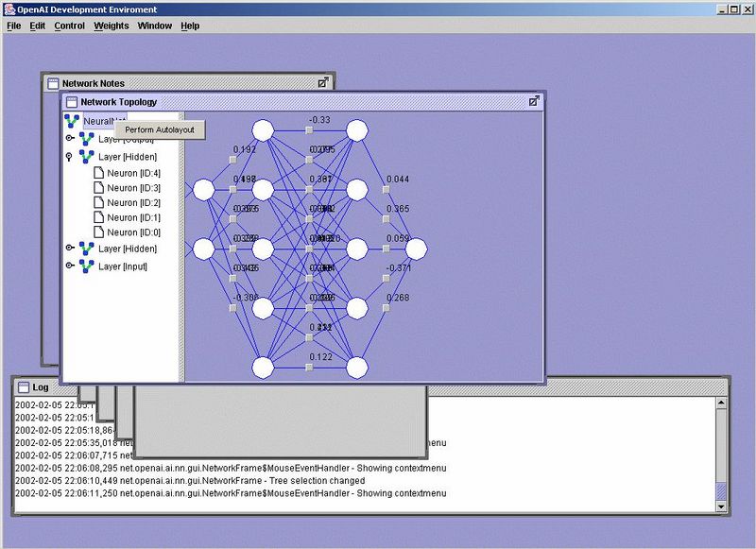The height and width of the screenshot is (549, 756).
Task: Click the Log window icon
Action: (23, 387)
